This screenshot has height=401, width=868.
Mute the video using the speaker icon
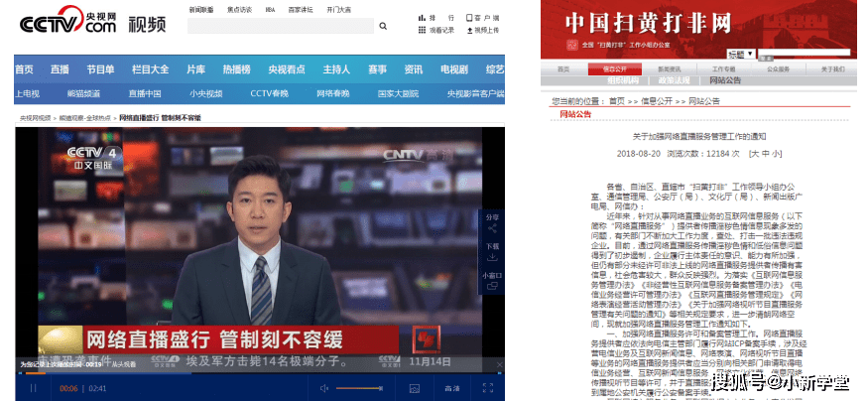click(x=323, y=388)
